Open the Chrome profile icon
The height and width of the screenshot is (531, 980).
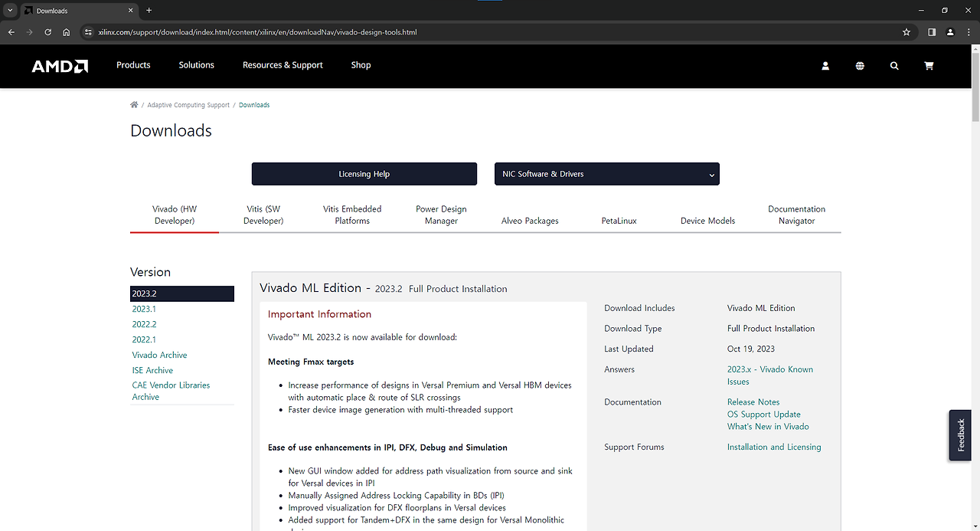pos(950,32)
